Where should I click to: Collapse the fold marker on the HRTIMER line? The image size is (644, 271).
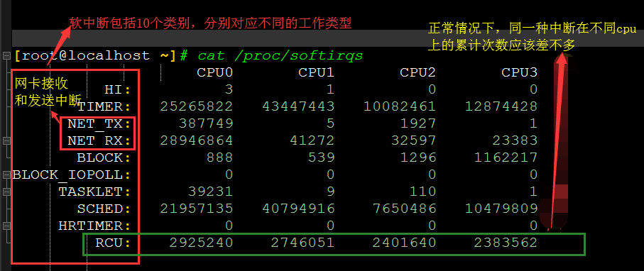(x=6, y=226)
